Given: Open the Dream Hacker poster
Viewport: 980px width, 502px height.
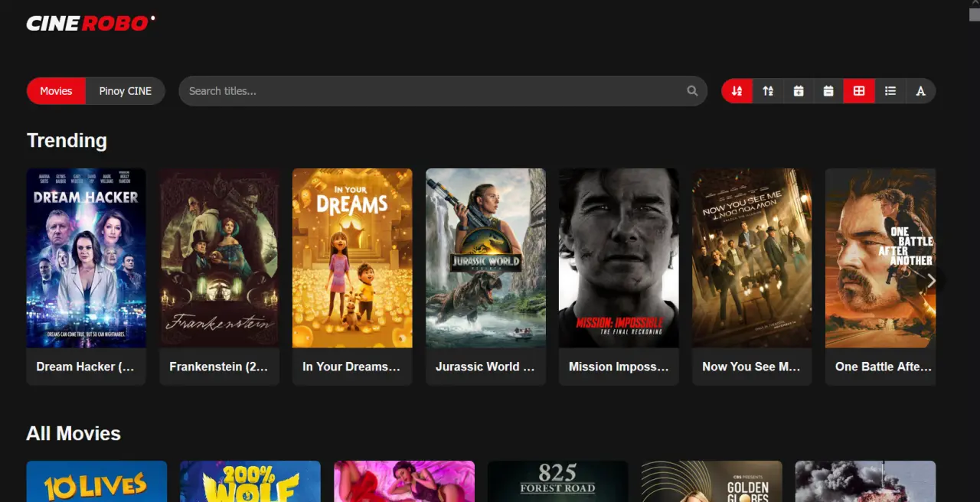Looking at the screenshot, I should [x=86, y=258].
